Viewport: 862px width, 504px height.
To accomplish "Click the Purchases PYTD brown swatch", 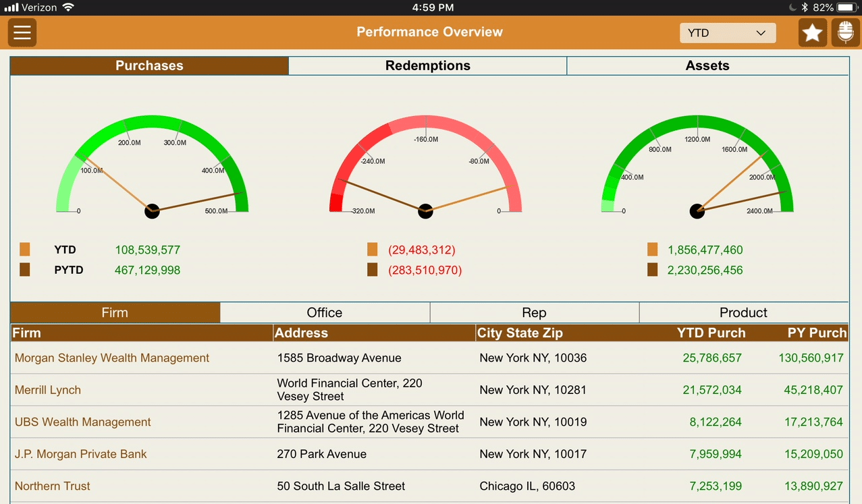I will (x=25, y=270).
